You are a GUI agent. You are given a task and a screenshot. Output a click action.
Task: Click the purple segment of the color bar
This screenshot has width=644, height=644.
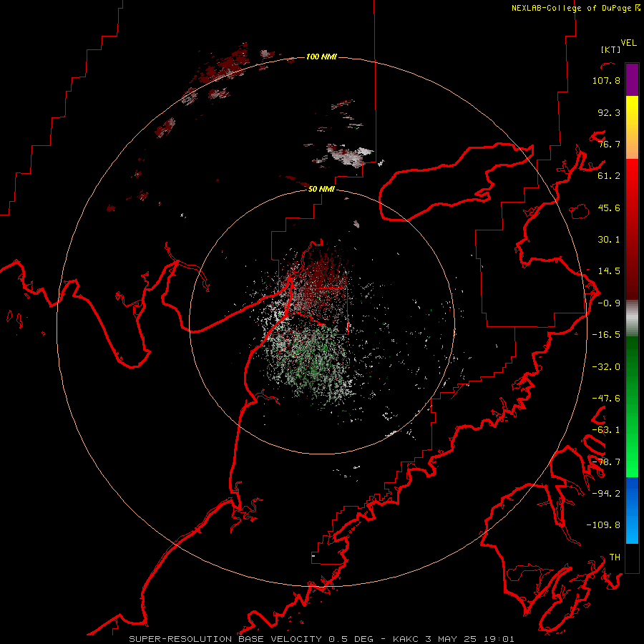pos(632,80)
